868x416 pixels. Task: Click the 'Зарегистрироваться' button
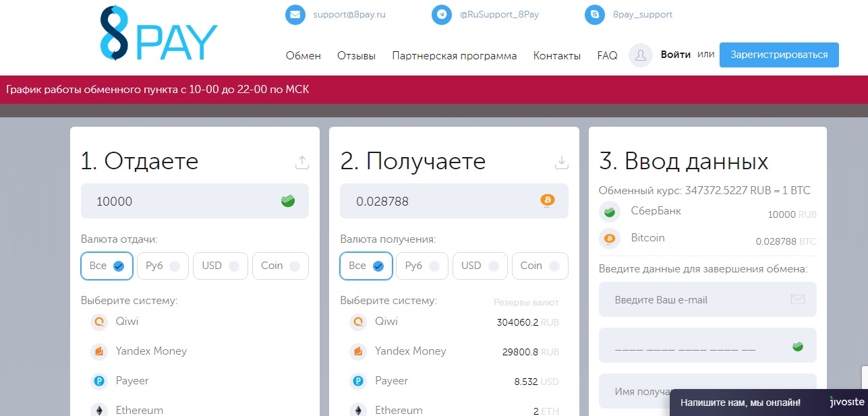(779, 55)
